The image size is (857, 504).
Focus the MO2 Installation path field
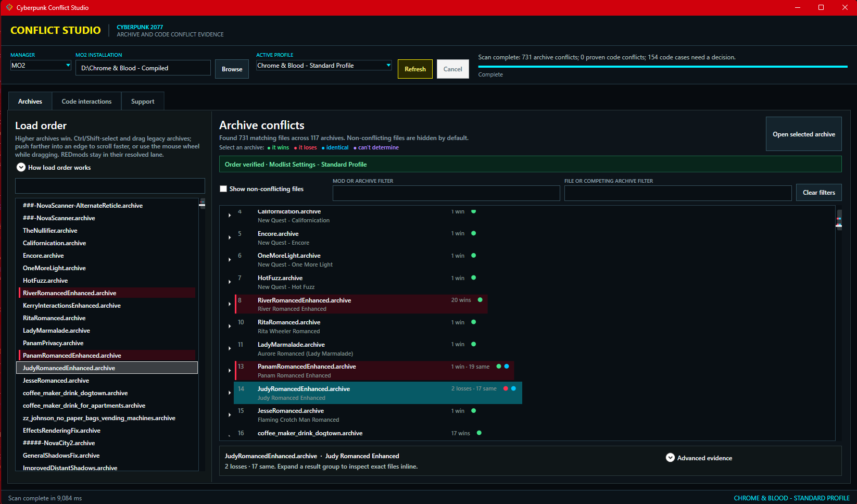click(143, 68)
